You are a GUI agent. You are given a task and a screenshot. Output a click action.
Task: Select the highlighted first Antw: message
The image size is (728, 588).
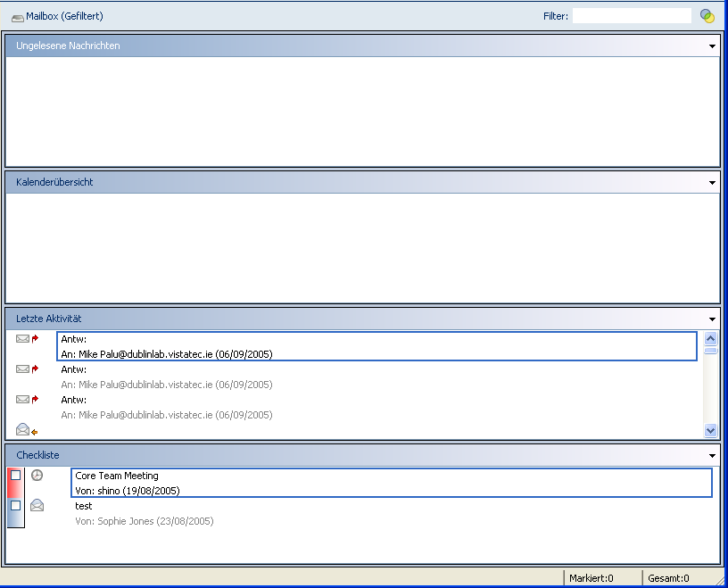(376, 346)
